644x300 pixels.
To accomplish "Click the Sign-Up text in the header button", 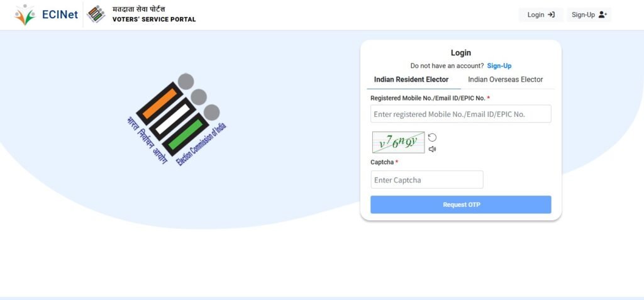I will click(583, 14).
